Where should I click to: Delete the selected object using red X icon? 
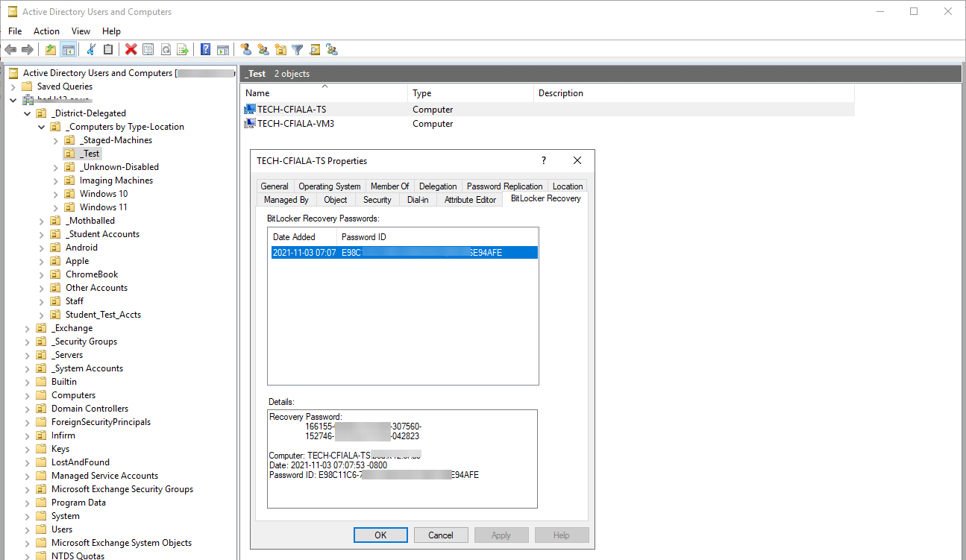click(x=129, y=49)
